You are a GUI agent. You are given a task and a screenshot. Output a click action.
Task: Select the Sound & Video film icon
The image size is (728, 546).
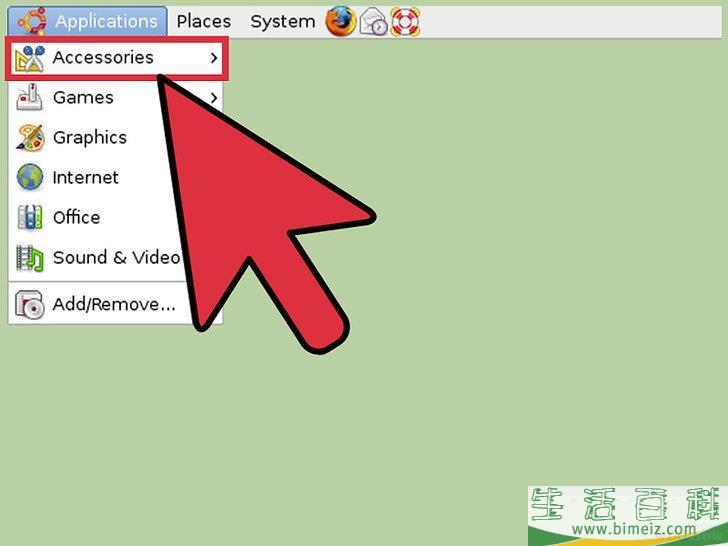(30, 258)
